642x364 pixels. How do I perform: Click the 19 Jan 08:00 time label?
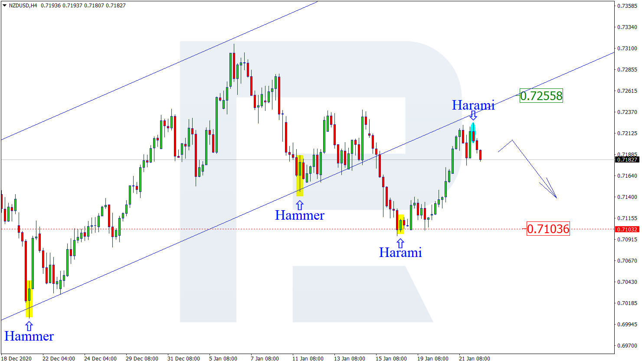433,359
